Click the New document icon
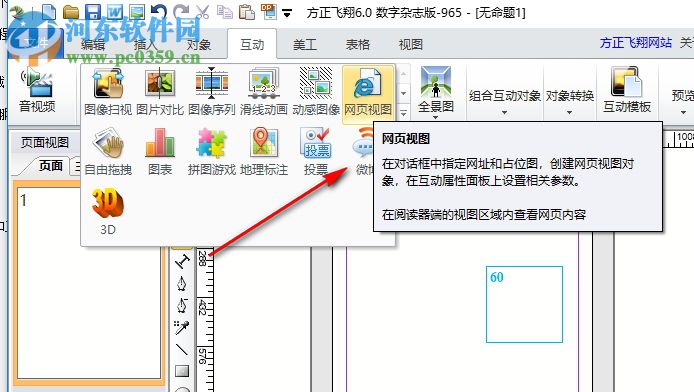 [x=49, y=12]
